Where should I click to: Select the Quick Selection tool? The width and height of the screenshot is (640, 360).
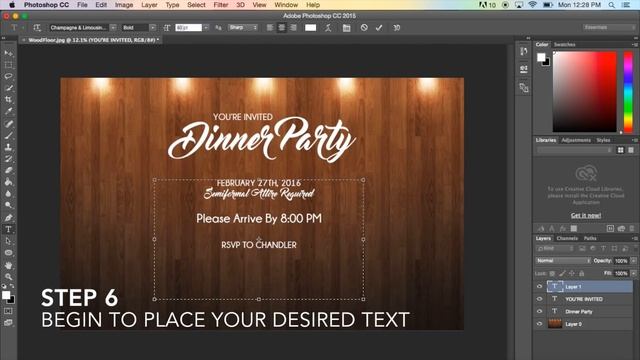[x=8, y=88]
